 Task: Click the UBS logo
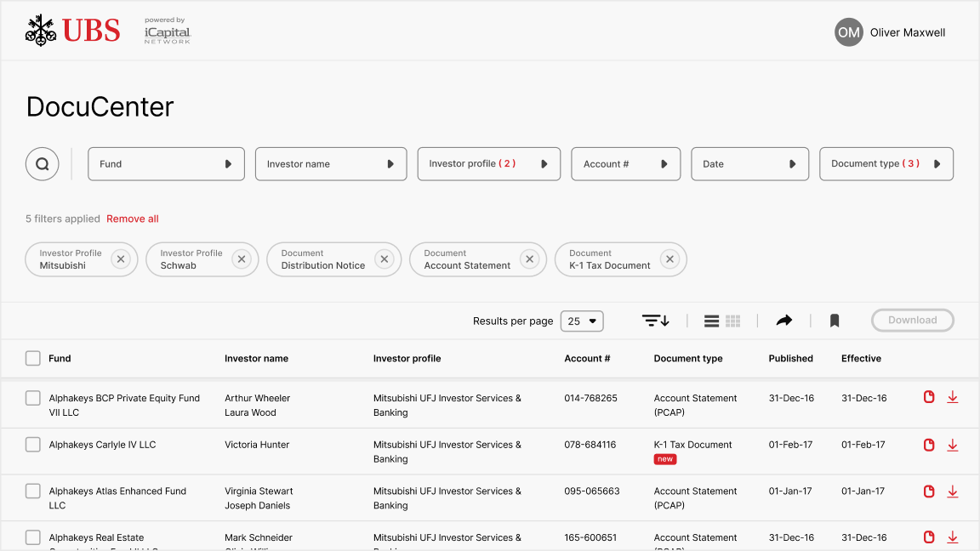point(72,31)
